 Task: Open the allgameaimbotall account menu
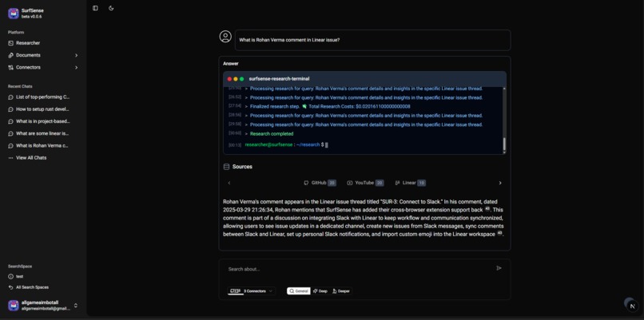click(43, 305)
